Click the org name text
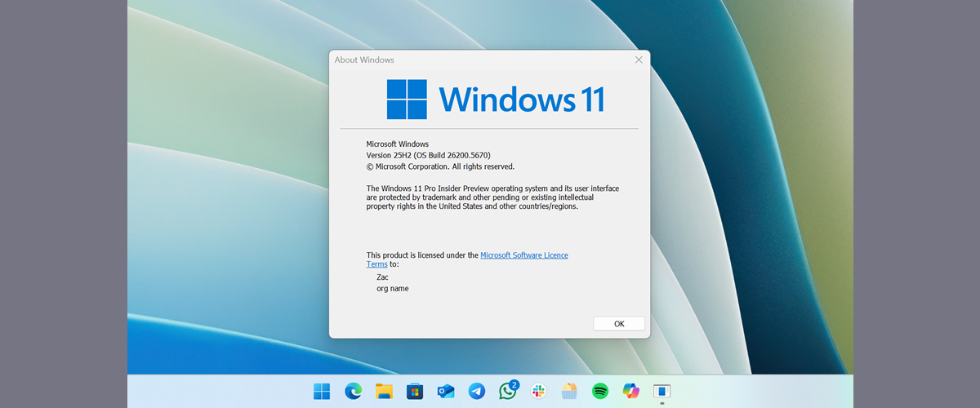Image resolution: width=980 pixels, height=408 pixels. pyautogui.click(x=393, y=289)
